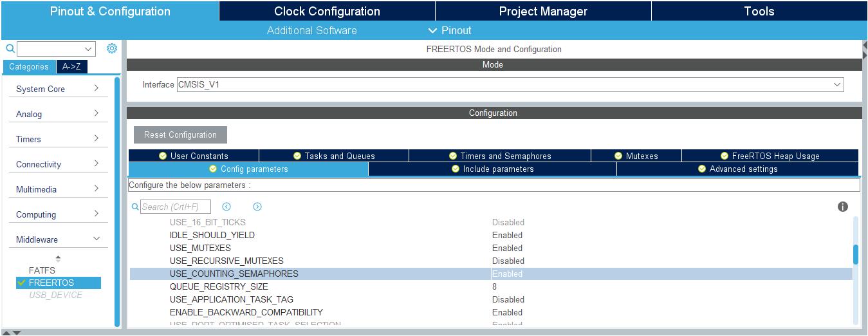Viewport: 868px width, 336px height.
Task: Open the Advanced settings tab
Action: 737,169
